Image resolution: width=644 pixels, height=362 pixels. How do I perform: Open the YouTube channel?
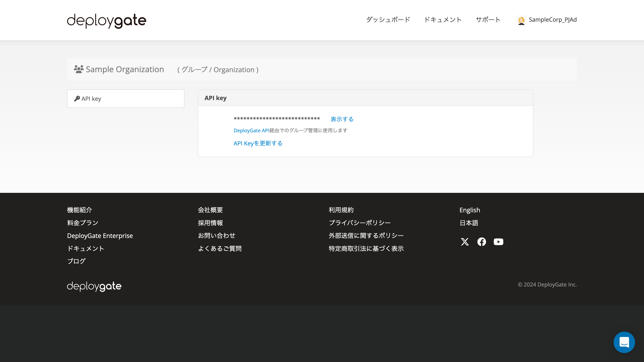click(498, 242)
